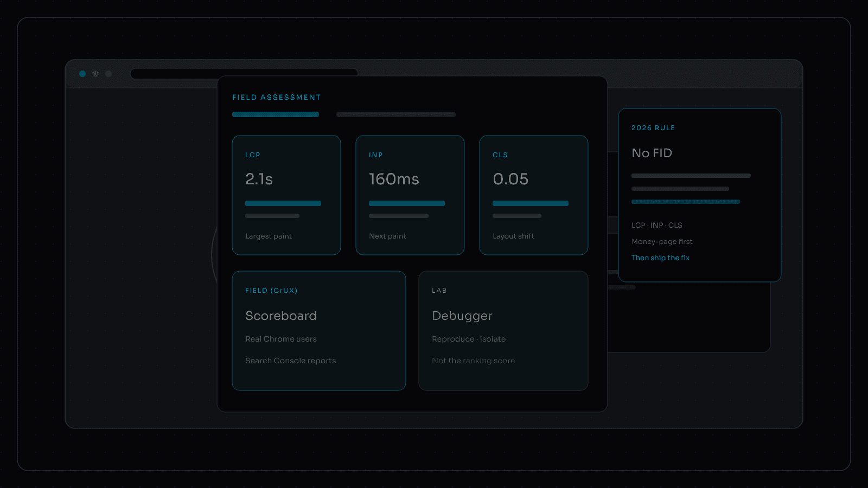Click the 2026 RULE label
The image size is (868, 488).
[x=653, y=128]
